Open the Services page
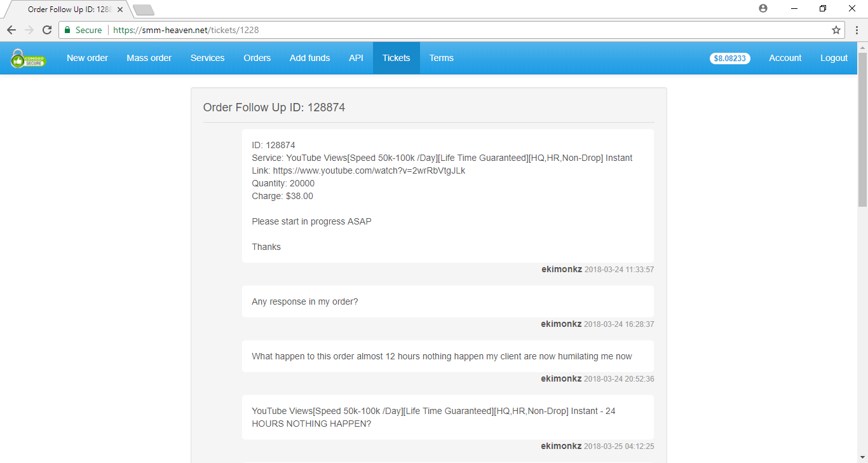The width and height of the screenshot is (868, 463). point(208,58)
